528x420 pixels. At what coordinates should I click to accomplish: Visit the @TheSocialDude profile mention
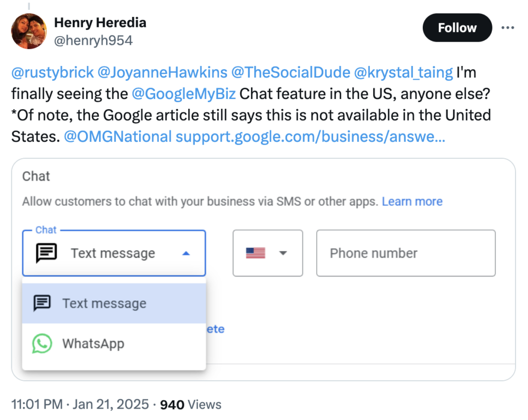click(290, 73)
